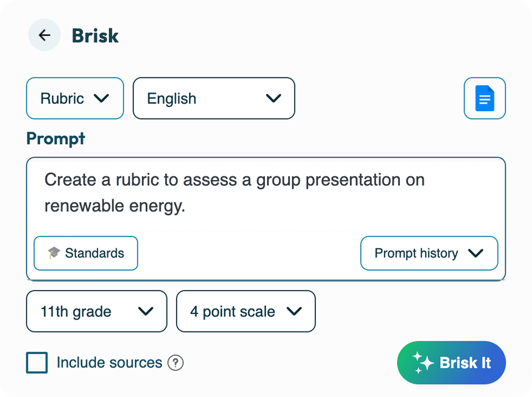Click the Include sources label text
The image size is (532, 397).
[110, 363]
